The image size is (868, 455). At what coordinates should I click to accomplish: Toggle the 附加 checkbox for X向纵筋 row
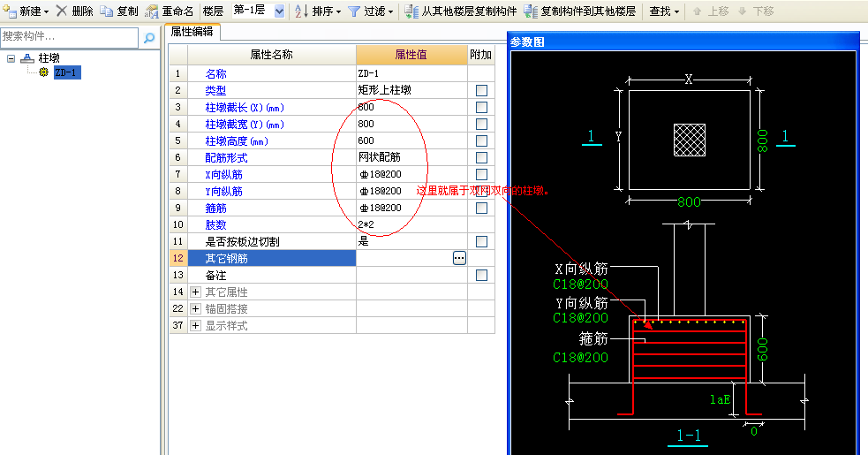click(481, 174)
